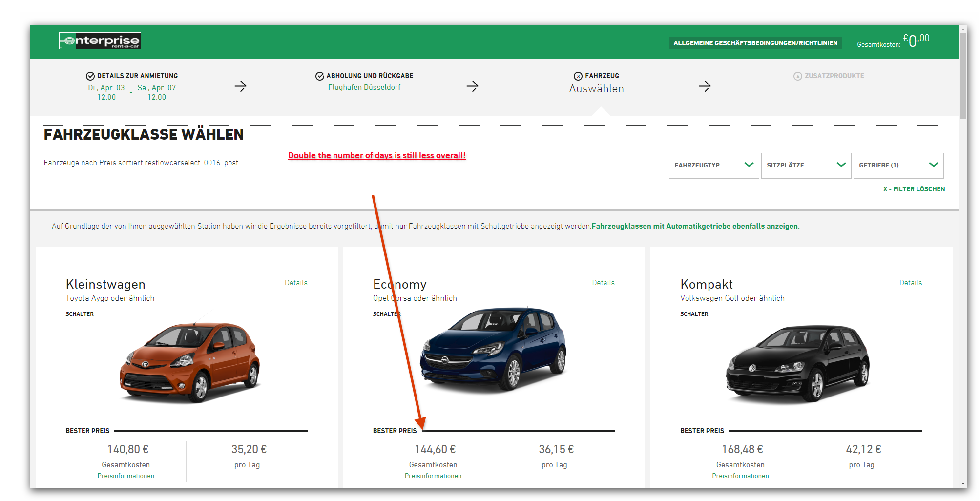The width and height of the screenshot is (980, 501).
Task: Click the pickup date Di., Apr. 03
Action: (x=106, y=88)
